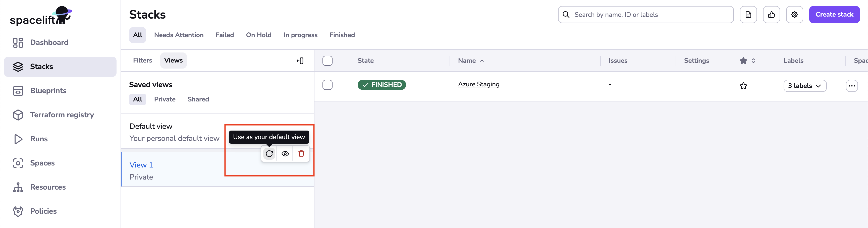Collapse the filters sidebar panel

click(300, 61)
